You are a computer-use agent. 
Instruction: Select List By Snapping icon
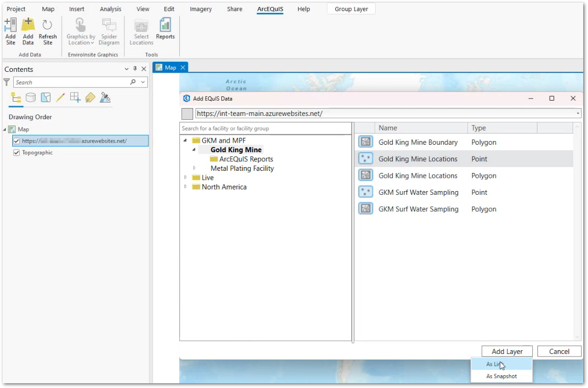point(76,98)
